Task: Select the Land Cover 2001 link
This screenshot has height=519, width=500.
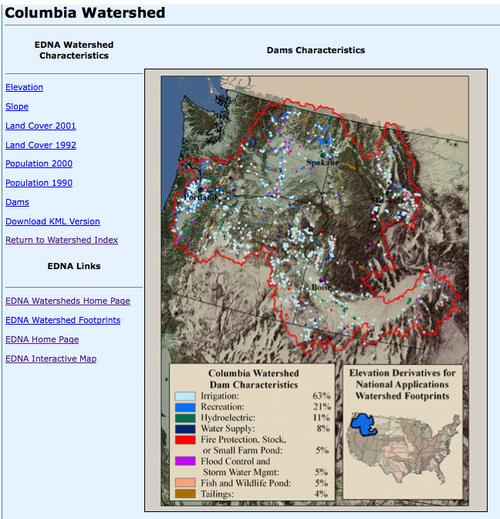Action: tap(41, 126)
